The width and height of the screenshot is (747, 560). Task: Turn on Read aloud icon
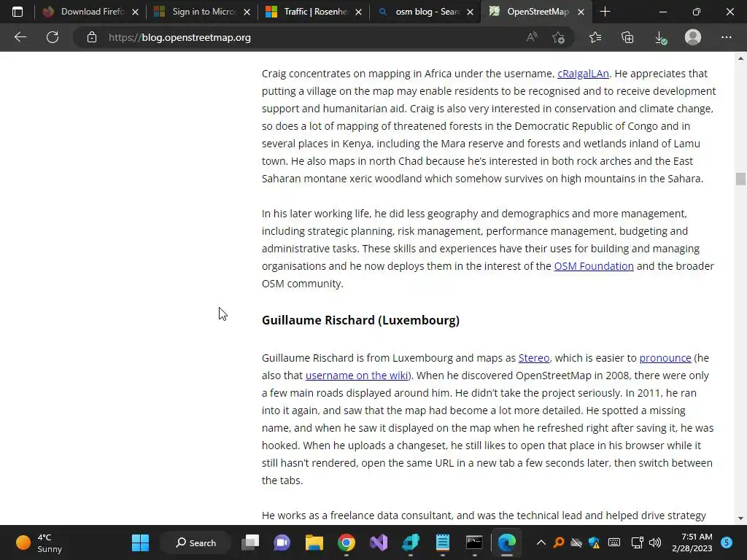point(532,37)
